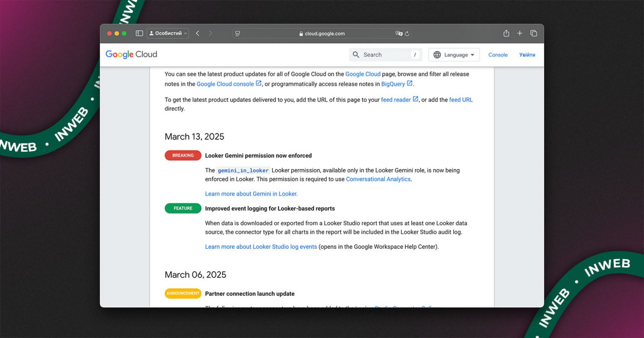Click the magnifier search icon
The width and height of the screenshot is (644, 338).
(356, 55)
